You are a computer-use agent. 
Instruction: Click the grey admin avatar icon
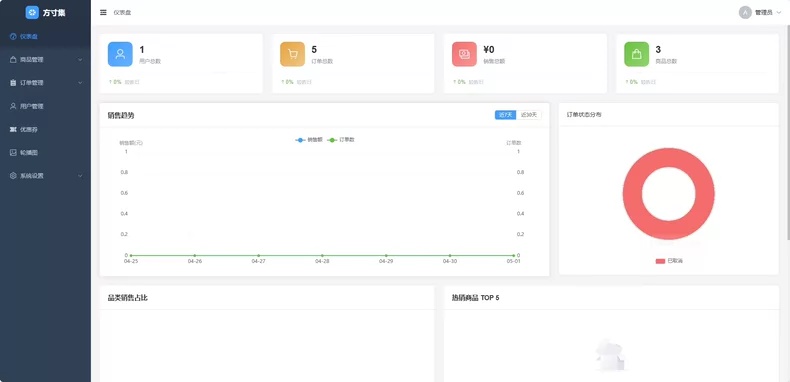745,13
